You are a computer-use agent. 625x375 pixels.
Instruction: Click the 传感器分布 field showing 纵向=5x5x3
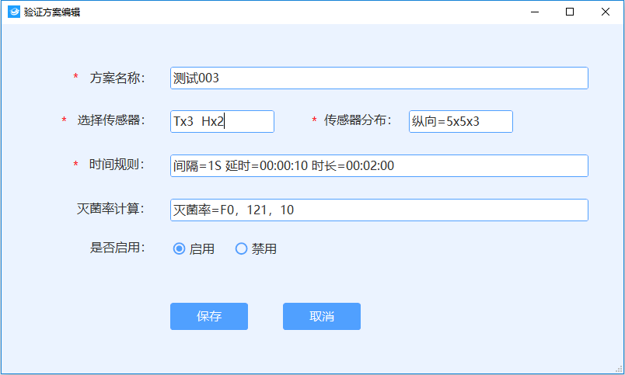pyautogui.click(x=461, y=122)
